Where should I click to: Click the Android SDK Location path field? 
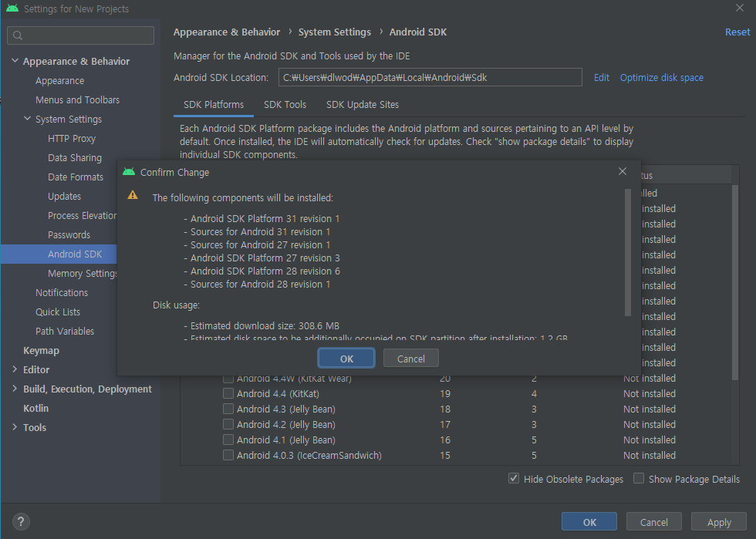[x=430, y=77]
